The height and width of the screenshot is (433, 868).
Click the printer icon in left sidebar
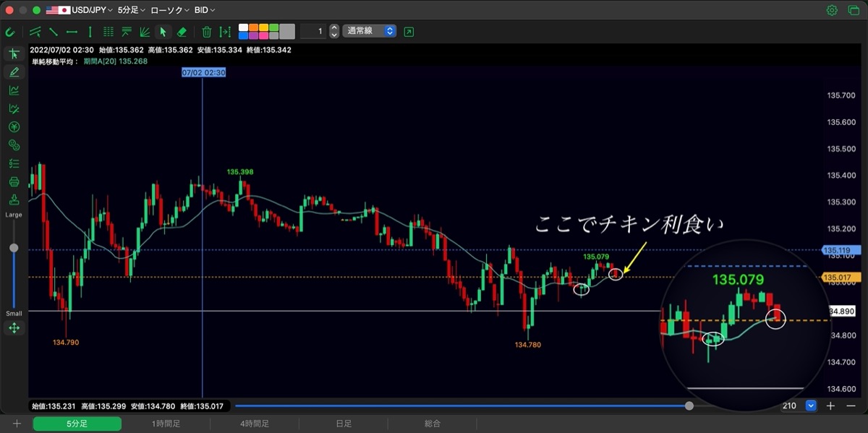pos(14,181)
